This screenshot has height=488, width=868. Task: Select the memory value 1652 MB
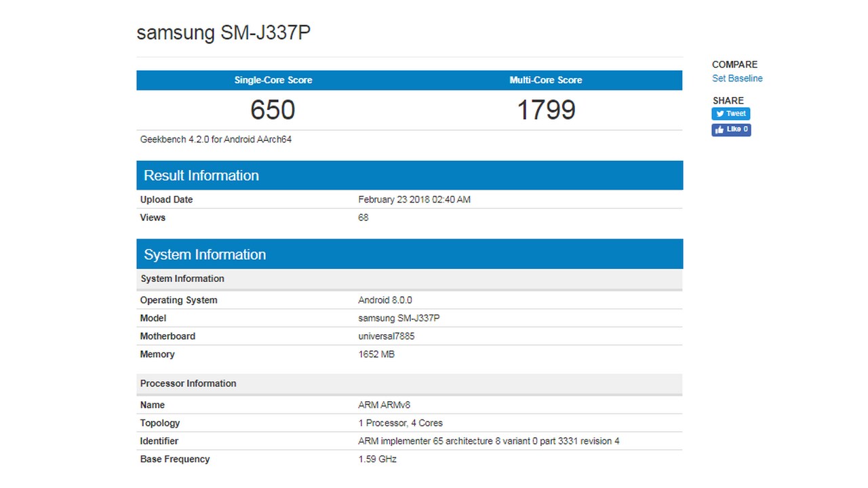pos(376,354)
